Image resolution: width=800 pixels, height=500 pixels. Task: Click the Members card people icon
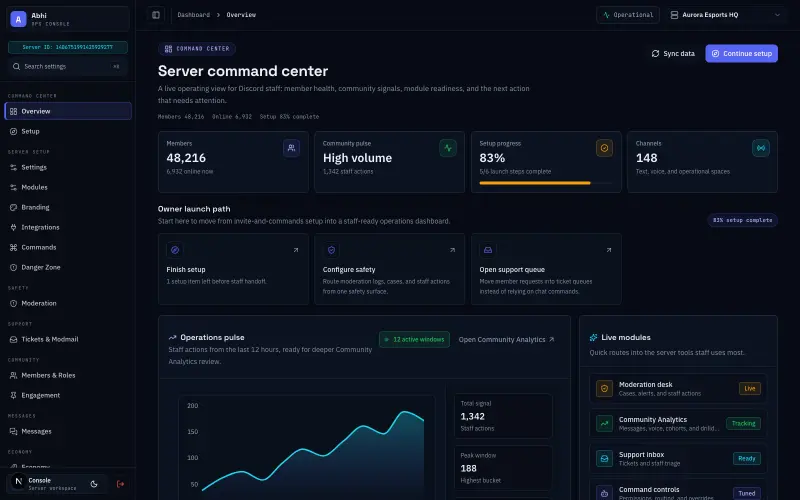291,148
